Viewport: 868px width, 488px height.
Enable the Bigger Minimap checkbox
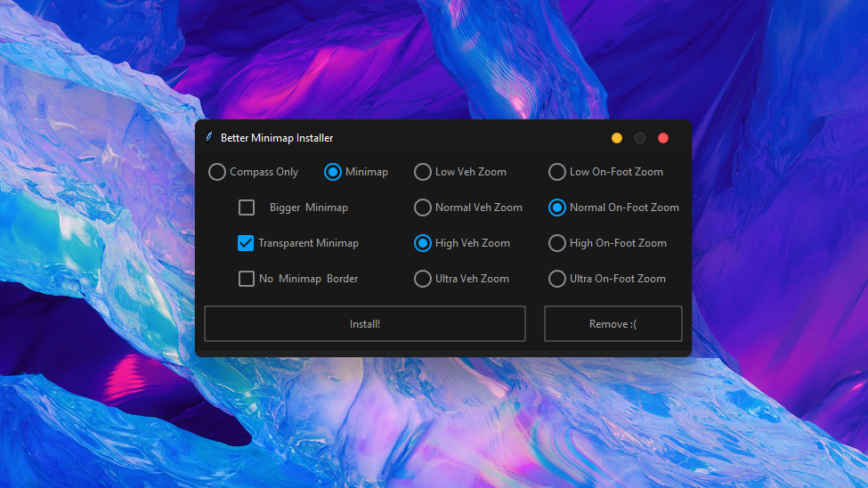click(x=247, y=207)
